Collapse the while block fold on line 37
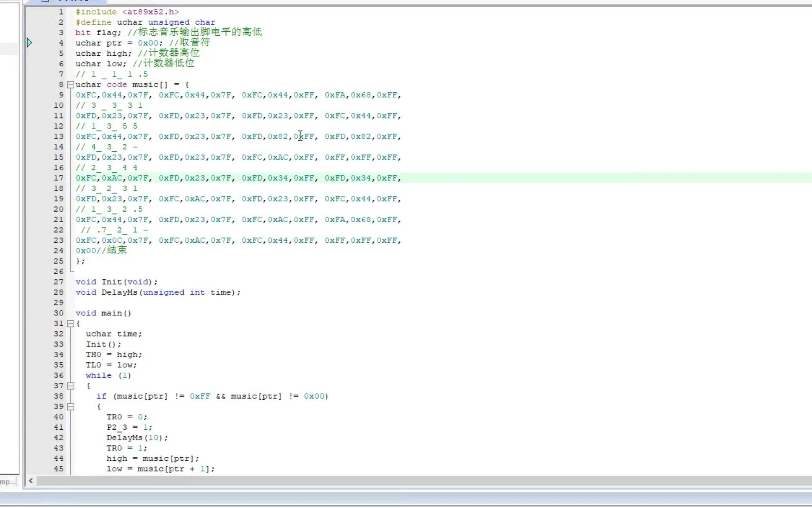812x508 pixels. point(70,386)
